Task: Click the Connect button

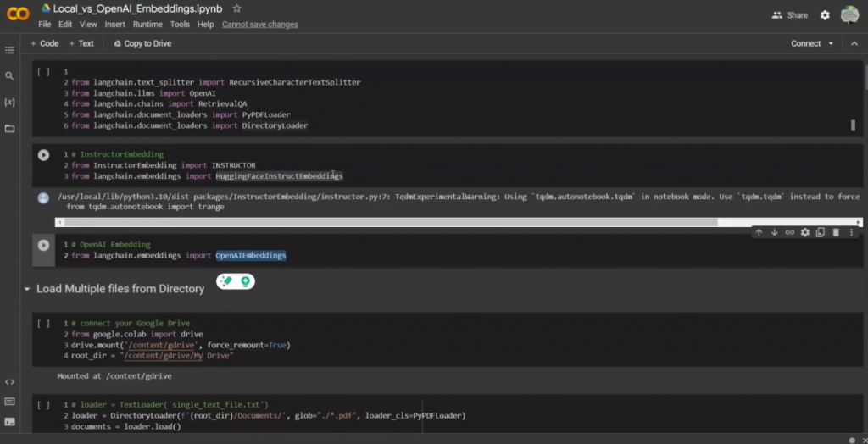Action: coord(805,43)
